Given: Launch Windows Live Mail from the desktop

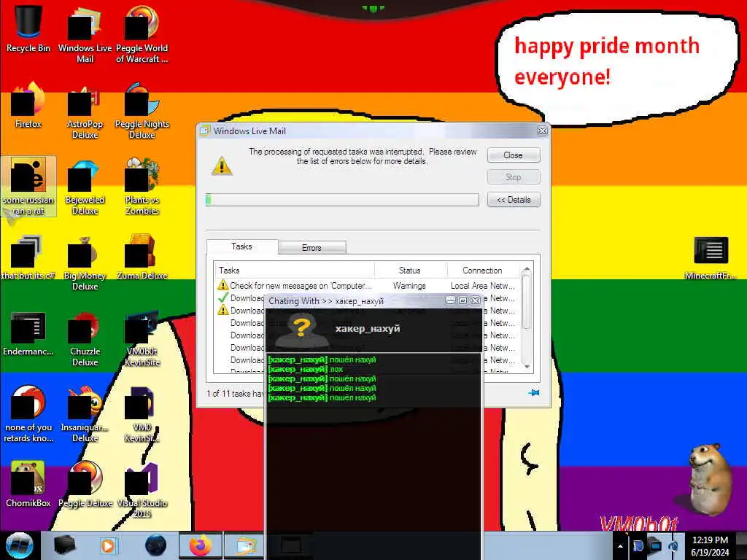Looking at the screenshot, I should tap(85, 34).
